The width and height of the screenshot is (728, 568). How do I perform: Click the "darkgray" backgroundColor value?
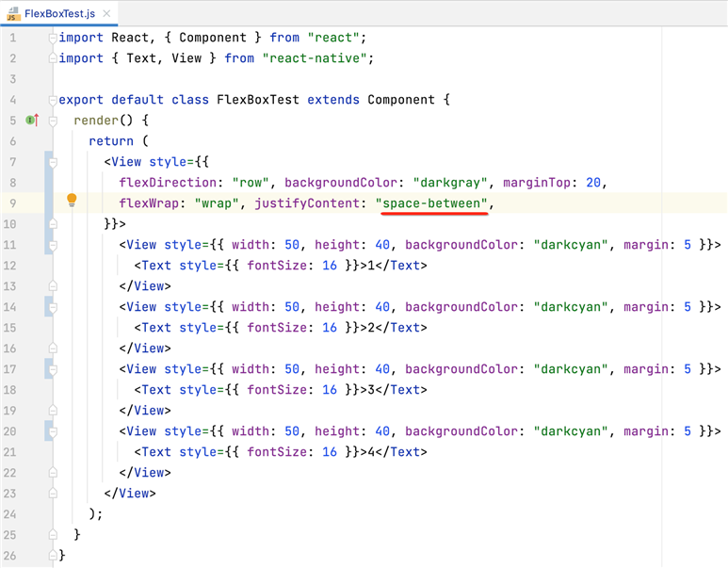coord(450,183)
